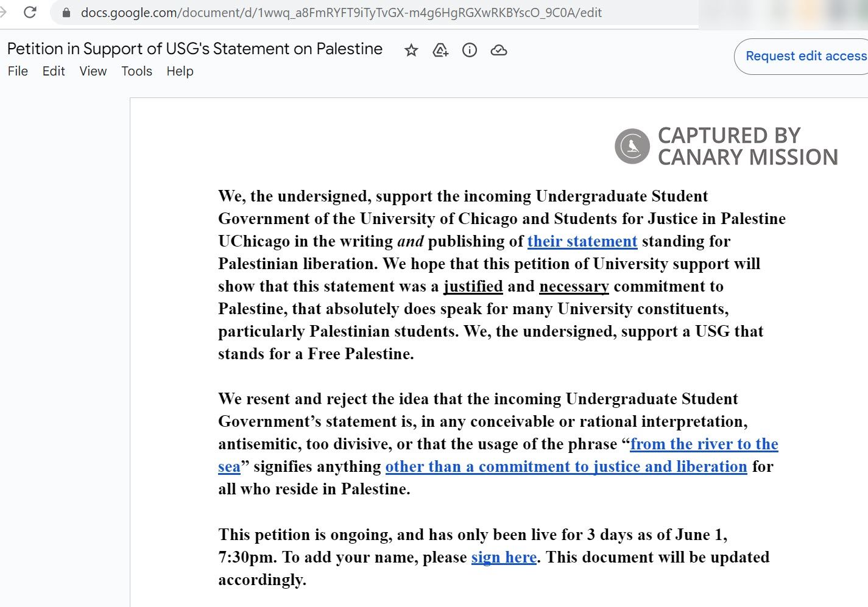Click the document title text
This screenshot has width=868, height=607.
pyautogui.click(x=195, y=49)
